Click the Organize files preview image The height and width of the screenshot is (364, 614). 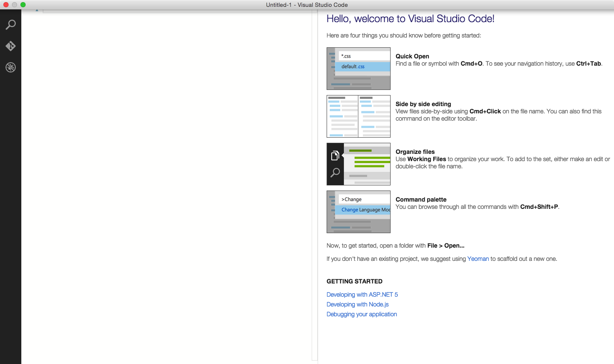click(358, 164)
